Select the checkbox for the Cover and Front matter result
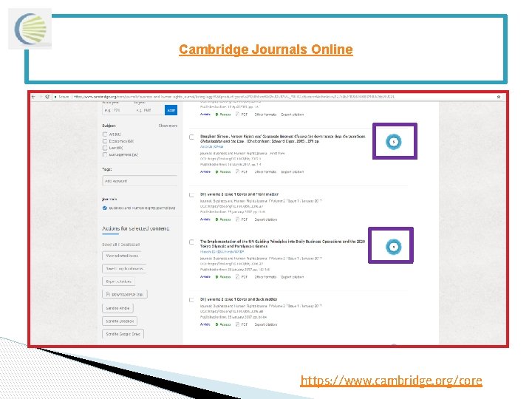The width and height of the screenshot is (532, 399). click(x=191, y=195)
